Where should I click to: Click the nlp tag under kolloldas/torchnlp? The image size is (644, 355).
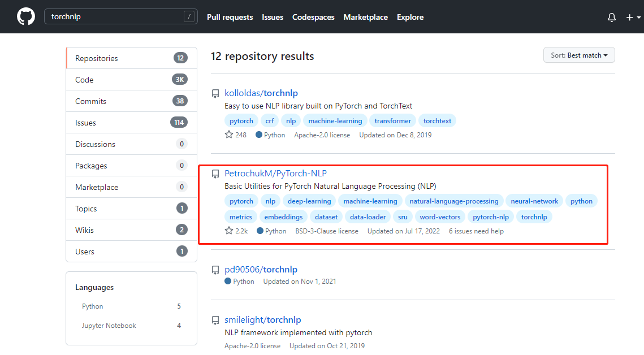291,120
